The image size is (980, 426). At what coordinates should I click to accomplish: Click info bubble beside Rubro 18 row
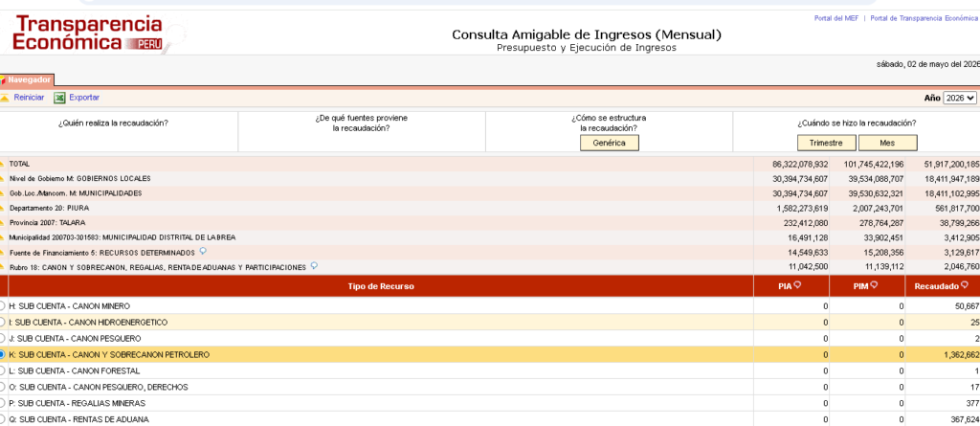tap(314, 266)
